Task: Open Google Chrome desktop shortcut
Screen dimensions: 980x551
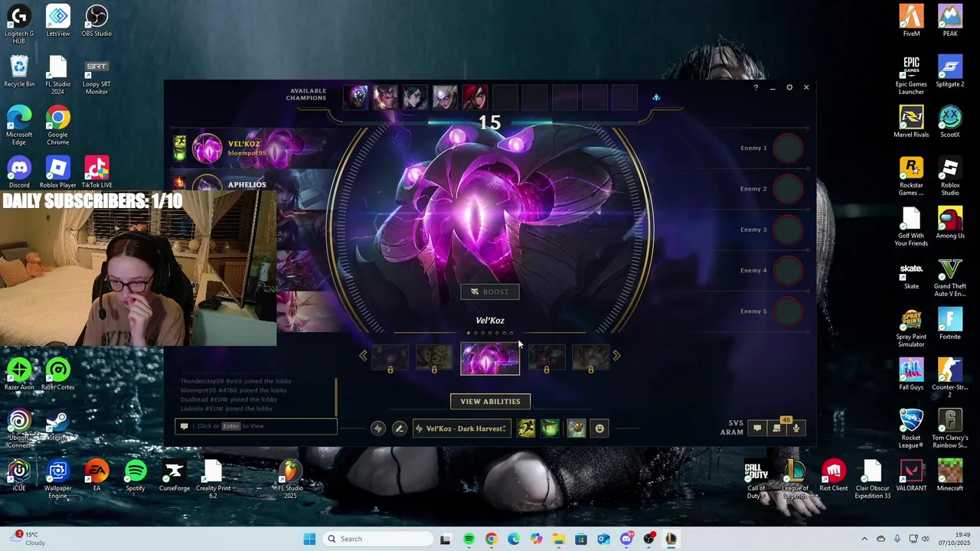Action: [58, 126]
